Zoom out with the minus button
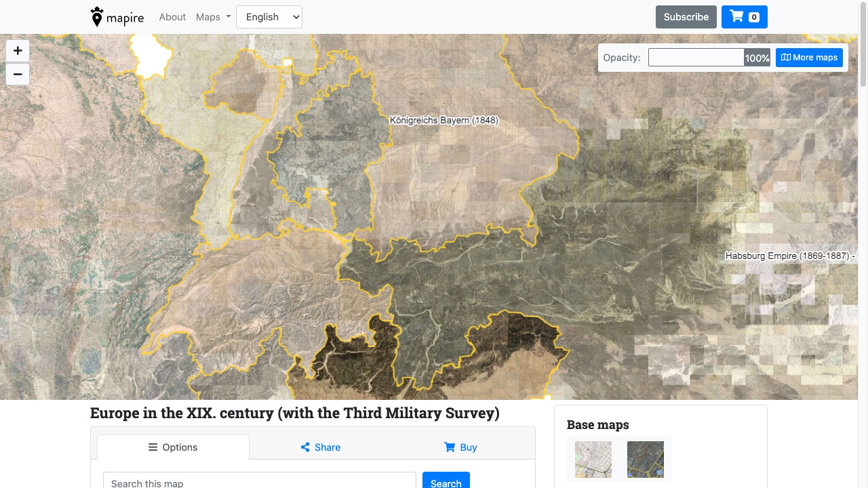This screenshot has height=488, width=868. coord(18,74)
